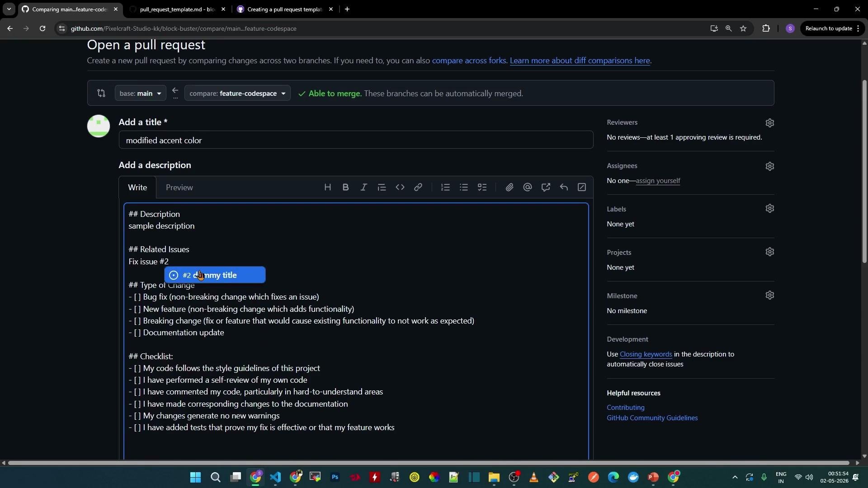Open the clock and date in taskbar

pyautogui.click(x=835, y=478)
